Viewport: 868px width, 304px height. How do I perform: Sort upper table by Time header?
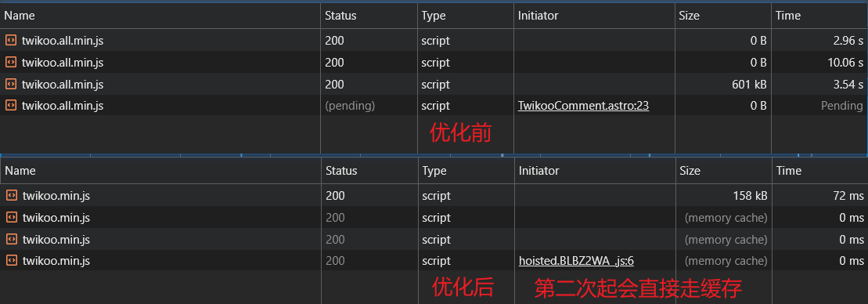coord(819,16)
